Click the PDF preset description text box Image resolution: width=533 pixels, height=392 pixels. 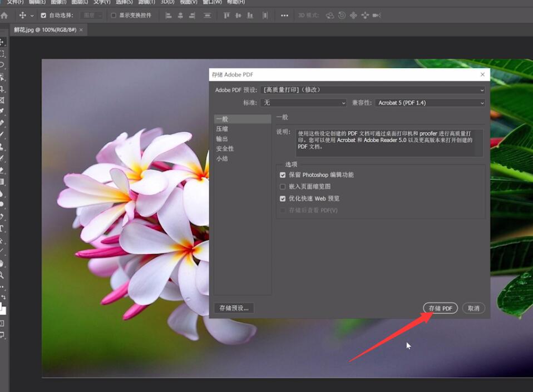point(389,143)
